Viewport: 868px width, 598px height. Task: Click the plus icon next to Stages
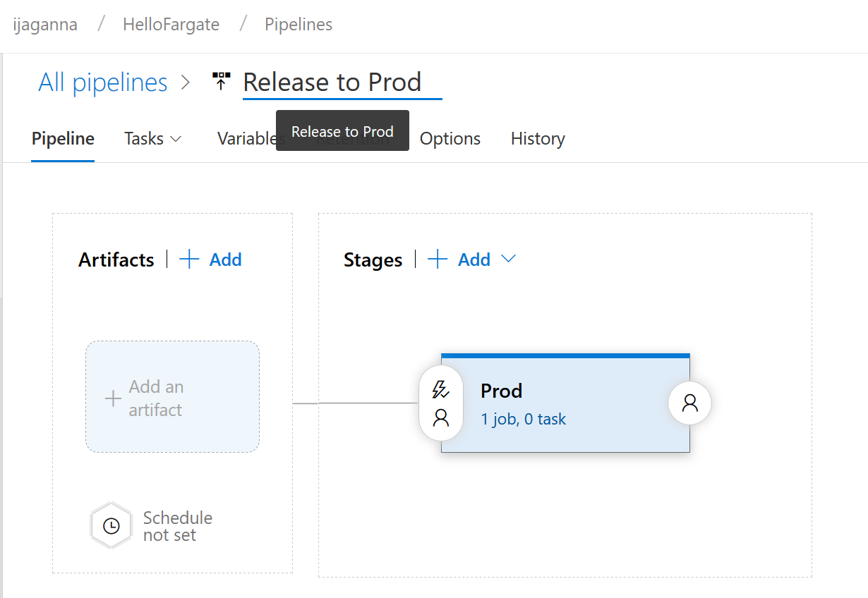(x=438, y=260)
